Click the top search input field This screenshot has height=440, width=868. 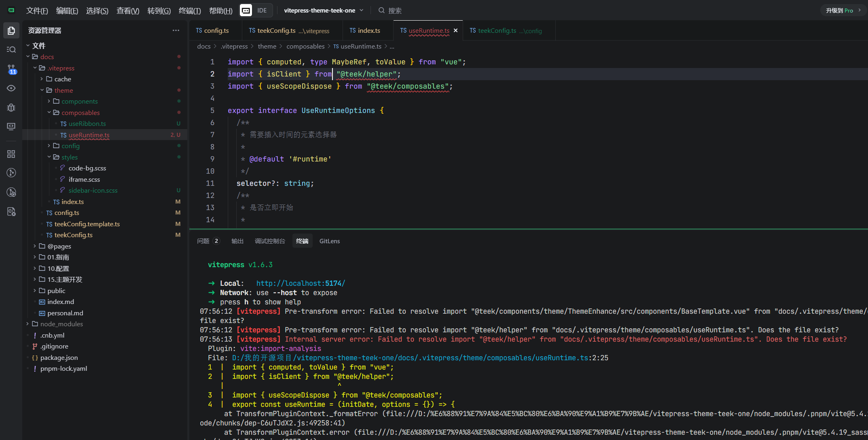point(395,11)
